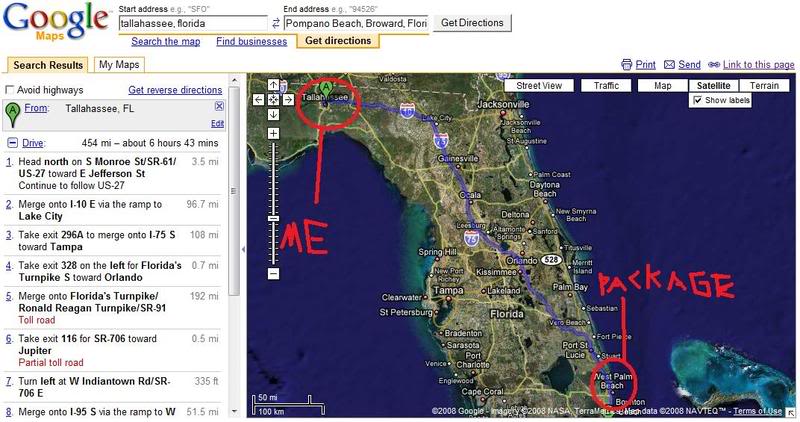The image size is (800, 422).
Task: Select step 5 Merge onto Florida's Turnpike
Action: 112,308
